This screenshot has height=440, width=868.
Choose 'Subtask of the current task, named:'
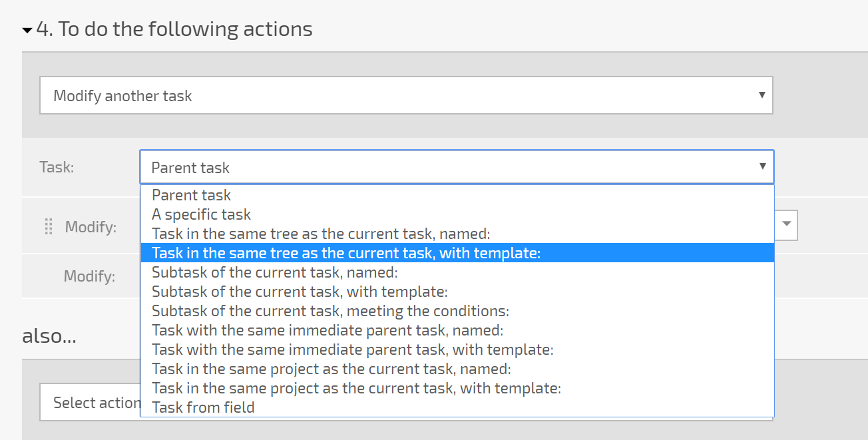[x=457, y=272]
